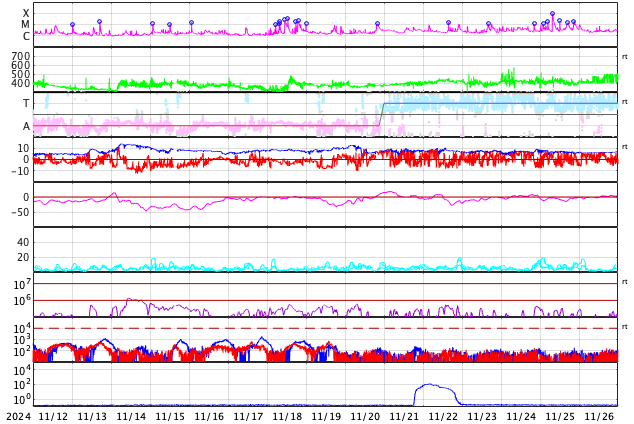
Task: Click the -10 axis label
Action: click(x=20, y=171)
